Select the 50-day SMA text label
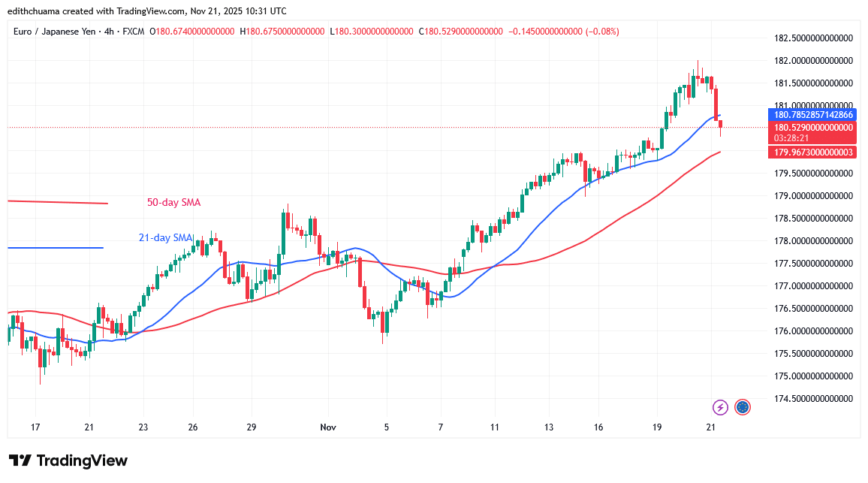 [x=173, y=203]
